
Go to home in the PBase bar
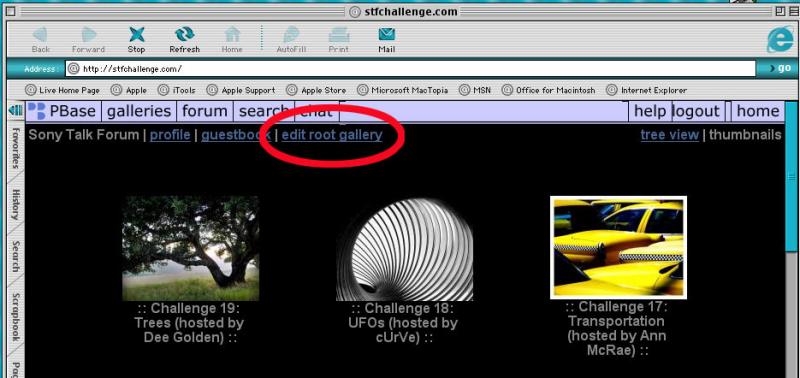click(758, 111)
